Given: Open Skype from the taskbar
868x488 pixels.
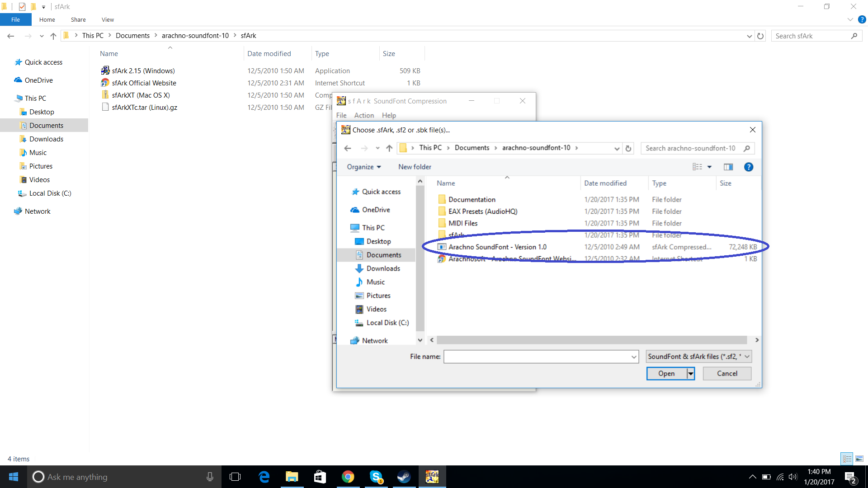Looking at the screenshot, I should pyautogui.click(x=376, y=477).
